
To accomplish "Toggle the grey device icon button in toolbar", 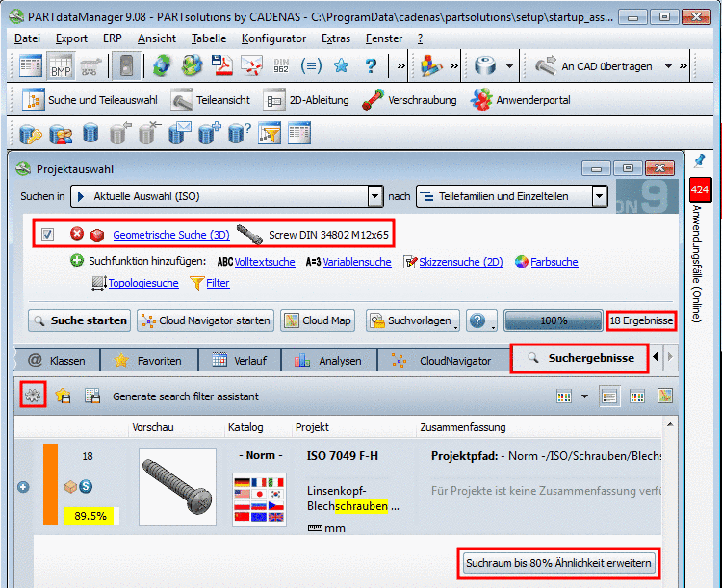I will click(126, 65).
